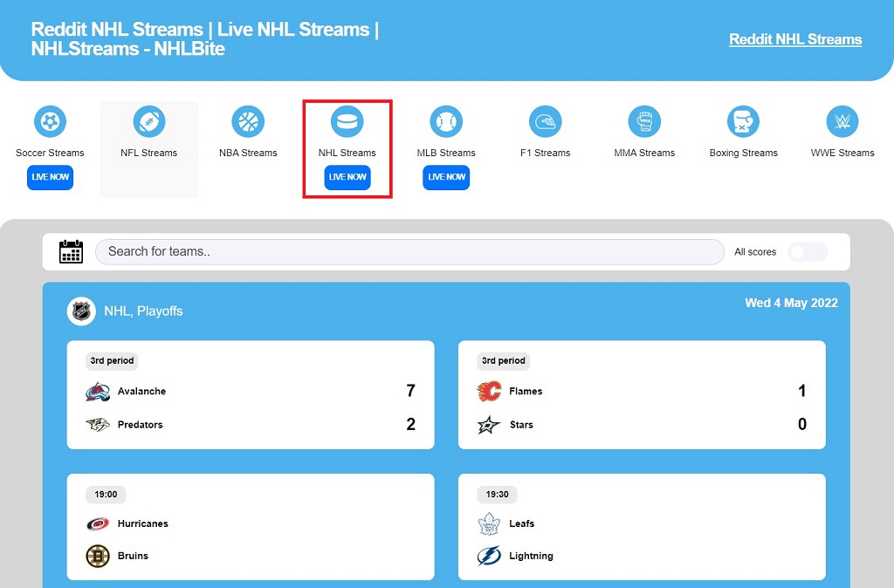Click the Avalanche team name
This screenshot has height=588, width=894.
[x=142, y=392]
